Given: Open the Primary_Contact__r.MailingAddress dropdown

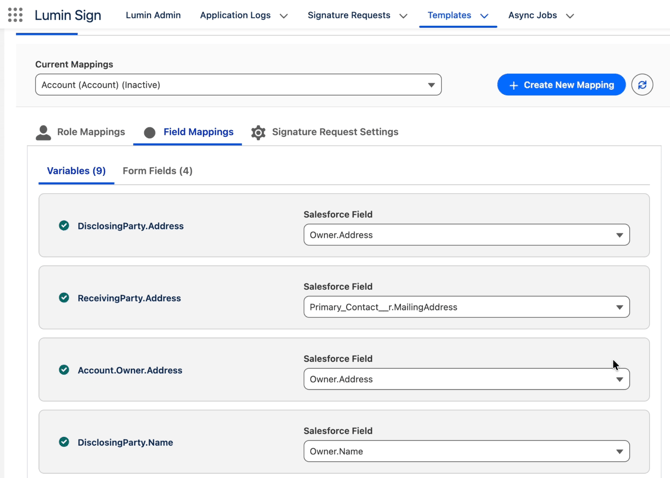Looking at the screenshot, I should point(466,307).
